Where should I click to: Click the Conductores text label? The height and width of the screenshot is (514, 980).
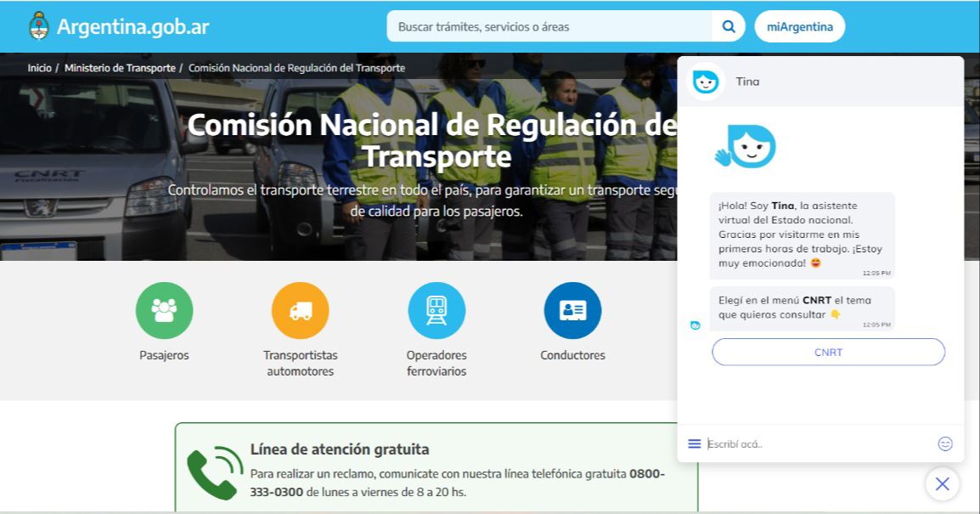click(x=572, y=355)
